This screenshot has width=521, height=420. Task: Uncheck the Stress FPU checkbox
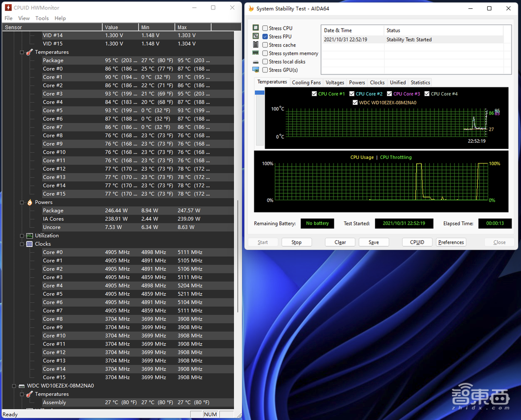265,36
